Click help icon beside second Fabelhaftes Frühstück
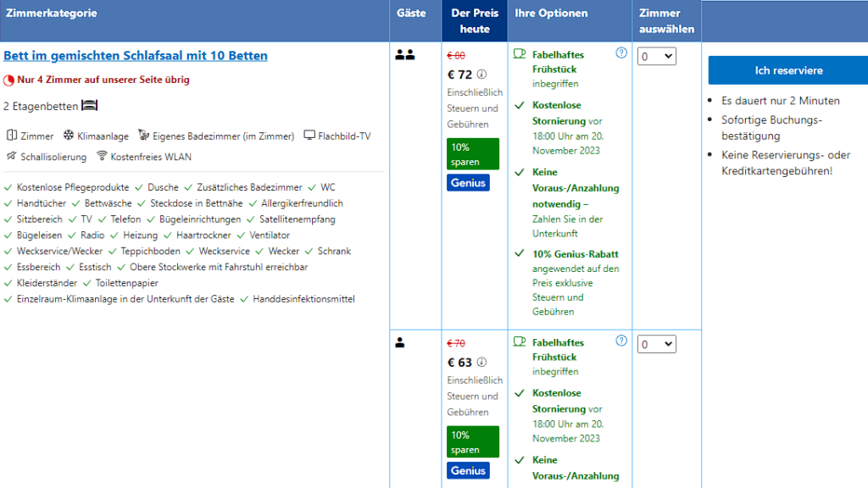 (x=621, y=341)
